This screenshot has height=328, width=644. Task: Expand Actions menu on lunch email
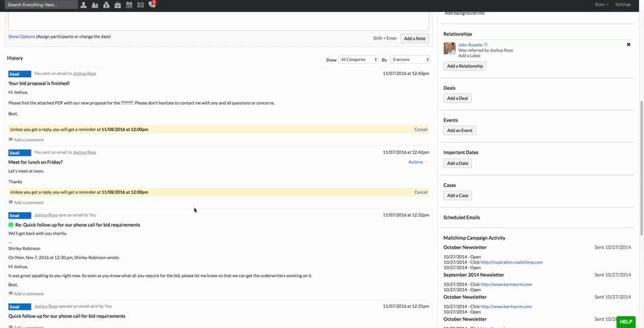(417, 162)
